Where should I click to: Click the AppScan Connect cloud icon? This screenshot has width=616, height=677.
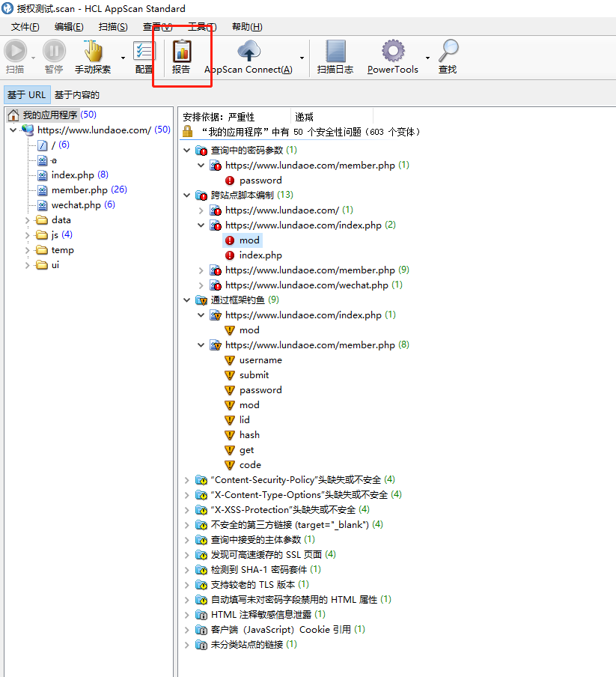click(248, 51)
